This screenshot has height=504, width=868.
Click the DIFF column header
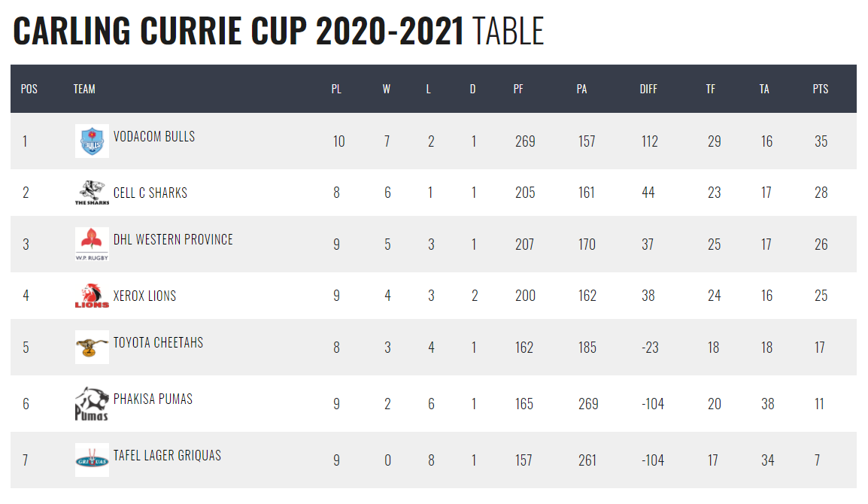point(648,89)
